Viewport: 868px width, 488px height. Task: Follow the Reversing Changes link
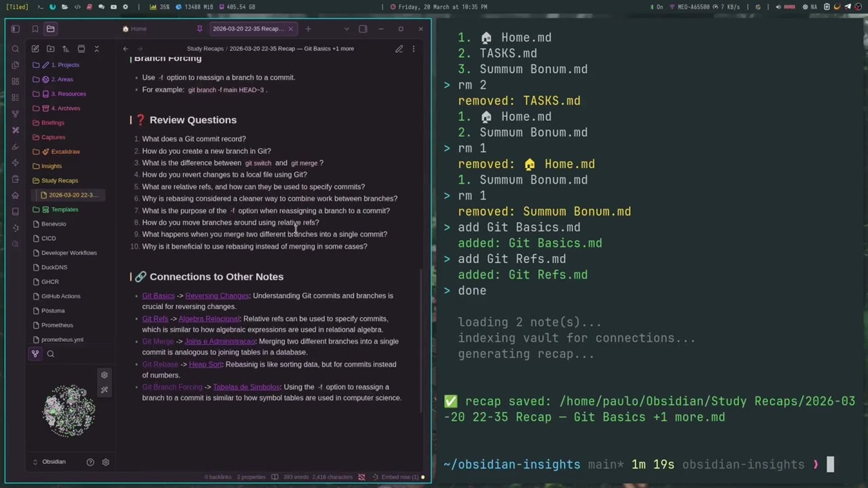click(217, 296)
